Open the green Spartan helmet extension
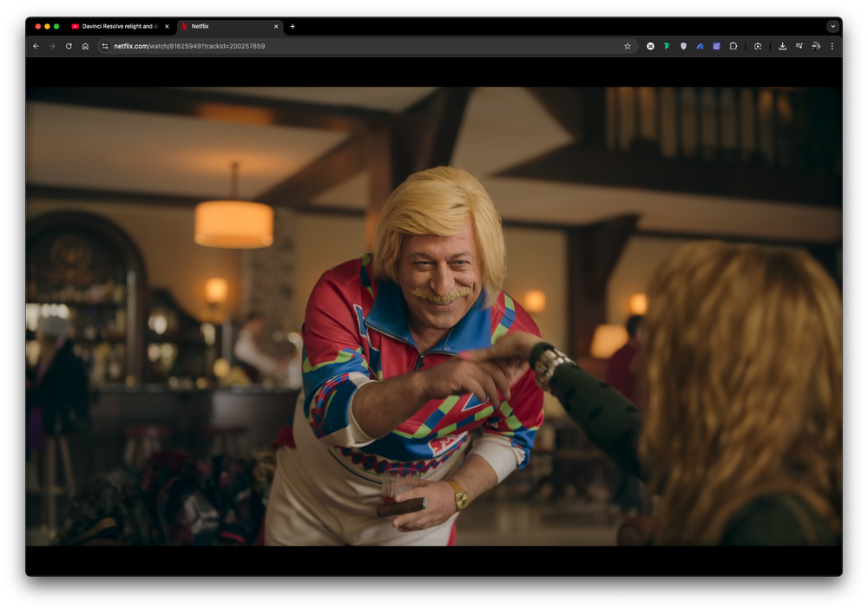 667,47
